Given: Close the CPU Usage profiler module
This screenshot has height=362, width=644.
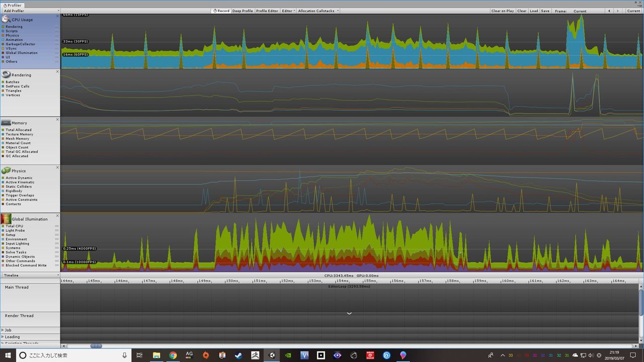Looking at the screenshot, I should click(57, 17).
